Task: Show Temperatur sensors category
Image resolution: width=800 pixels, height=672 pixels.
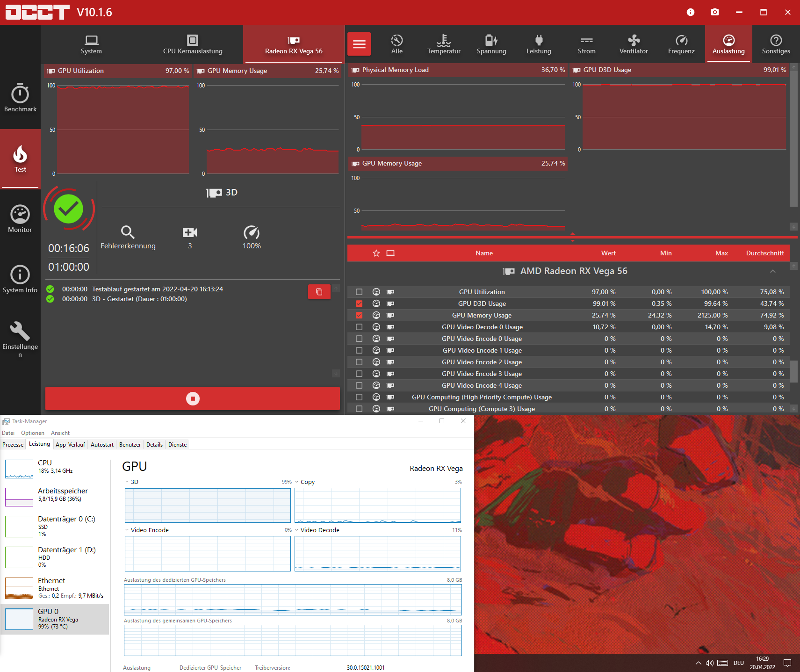Action: [x=444, y=44]
